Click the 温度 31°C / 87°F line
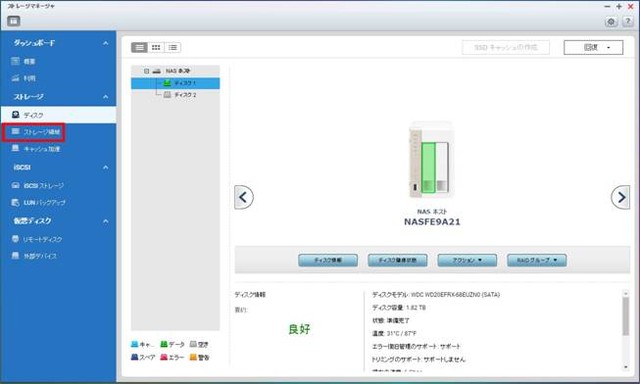The width and height of the screenshot is (640, 384). (394, 334)
